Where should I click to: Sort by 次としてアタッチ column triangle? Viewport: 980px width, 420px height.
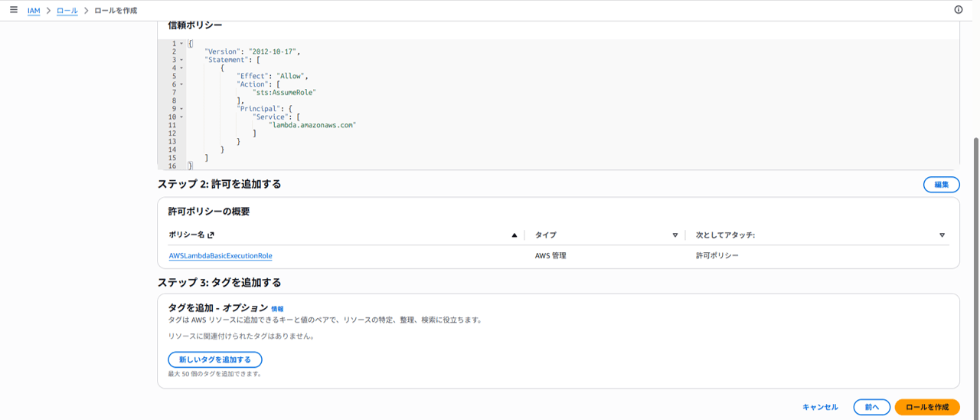tap(942, 235)
